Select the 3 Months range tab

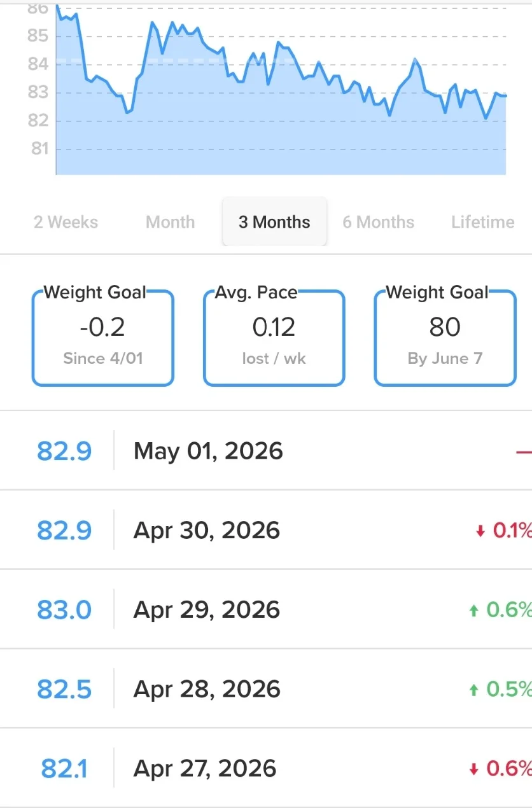pos(274,221)
